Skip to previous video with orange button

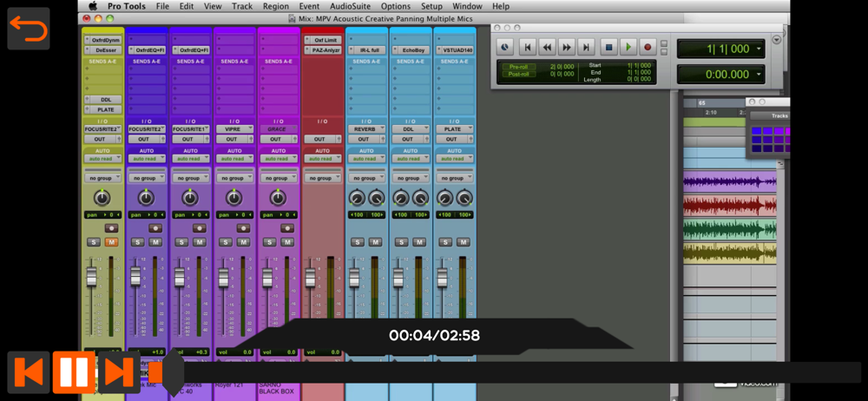(29, 371)
